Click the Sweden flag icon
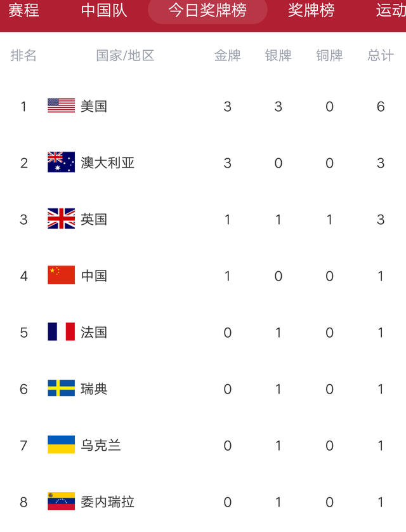 (61, 388)
